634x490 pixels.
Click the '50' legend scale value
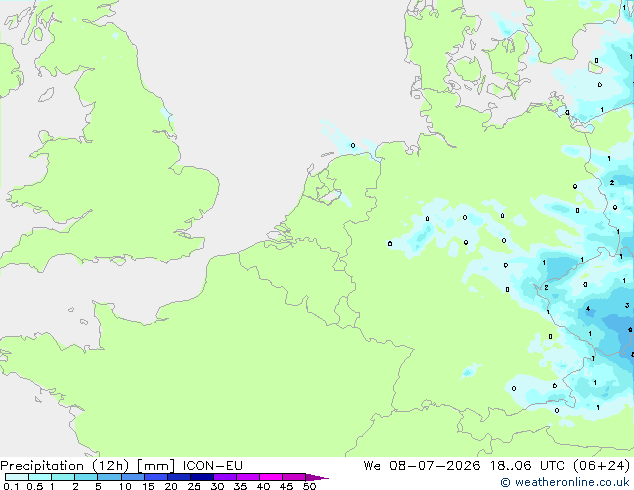tap(309, 486)
